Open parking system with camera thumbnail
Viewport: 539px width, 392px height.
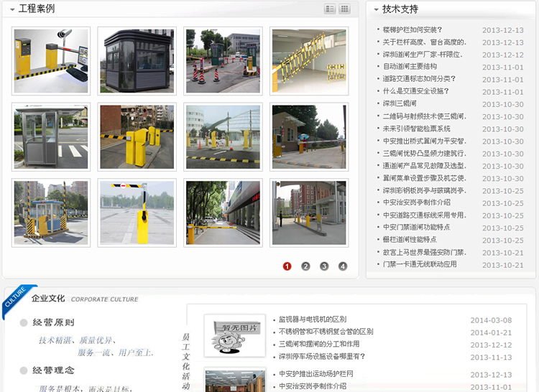(x=51, y=61)
